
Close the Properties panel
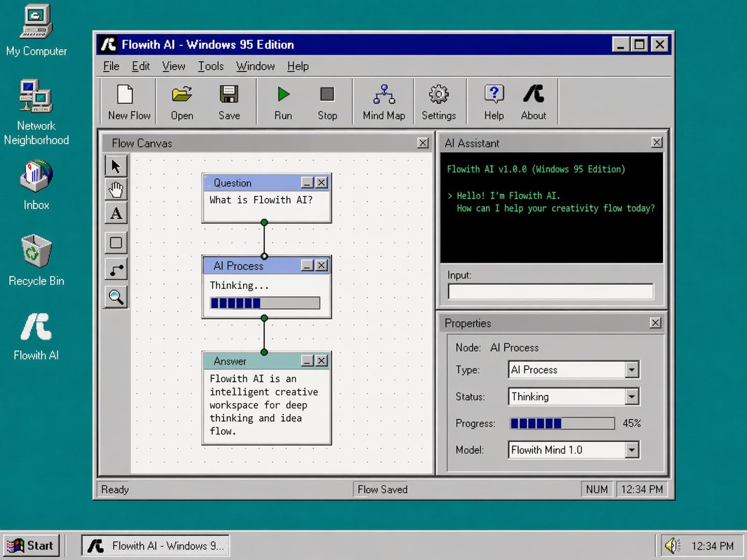[x=655, y=323]
